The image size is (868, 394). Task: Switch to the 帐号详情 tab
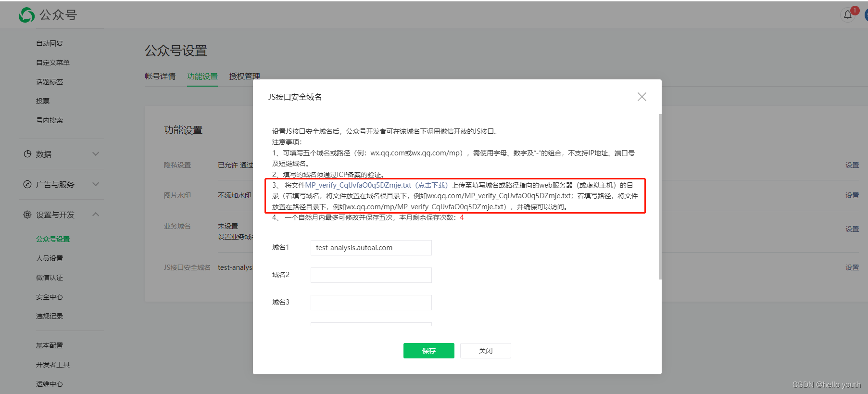click(160, 76)
